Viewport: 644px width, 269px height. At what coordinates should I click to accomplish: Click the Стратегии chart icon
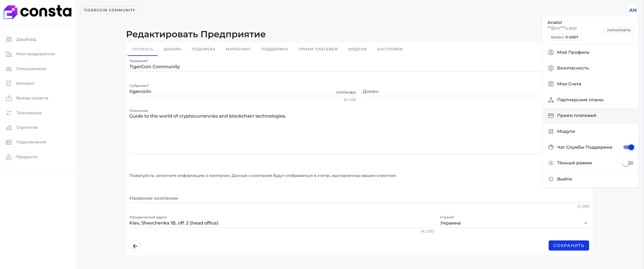tap(9, 127)
